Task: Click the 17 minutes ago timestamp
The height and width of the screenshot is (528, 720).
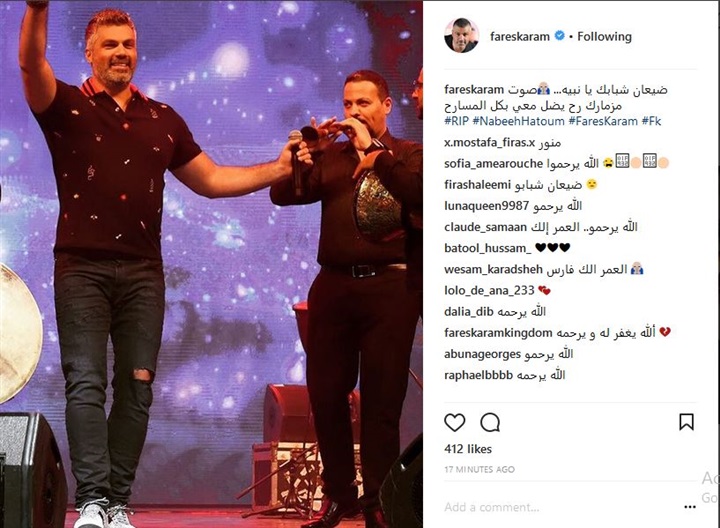Action: point(479,469)
